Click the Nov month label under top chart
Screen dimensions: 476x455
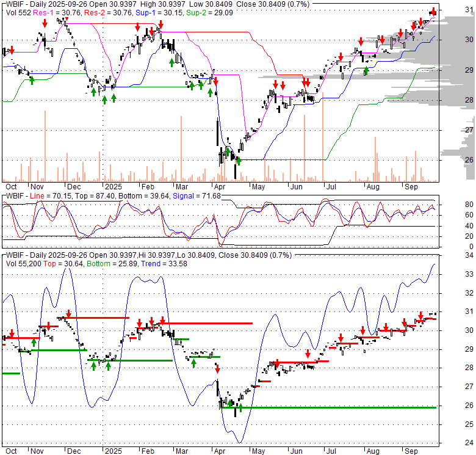tap(37, 187)
